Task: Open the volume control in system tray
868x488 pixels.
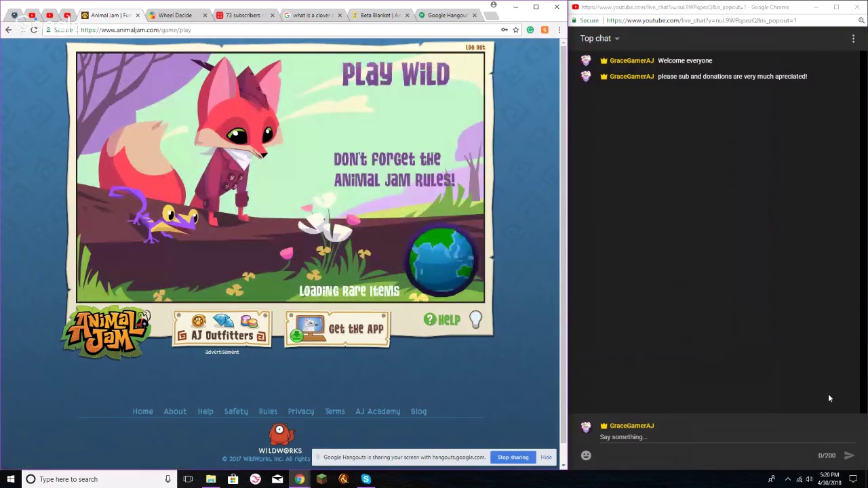Action: pos(809,479)
